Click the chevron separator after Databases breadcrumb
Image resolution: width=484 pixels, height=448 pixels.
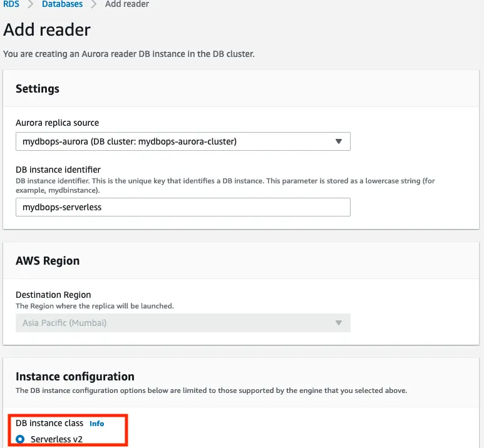click(x=94, y=4)
